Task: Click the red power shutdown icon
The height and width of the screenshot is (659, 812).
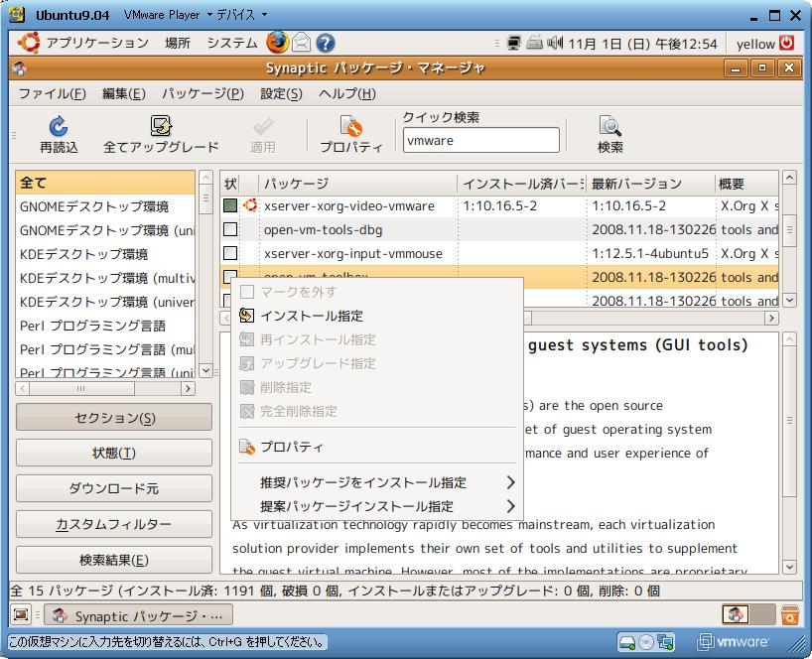Action: [786, 43]
